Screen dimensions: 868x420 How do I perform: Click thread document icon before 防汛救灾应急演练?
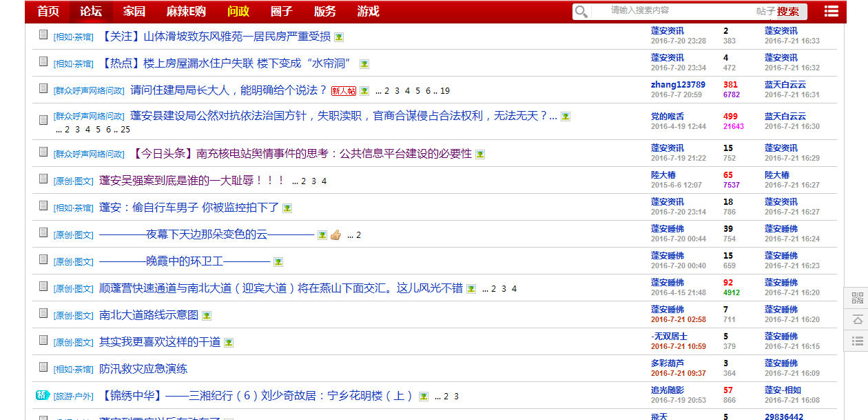pos(43,368)
